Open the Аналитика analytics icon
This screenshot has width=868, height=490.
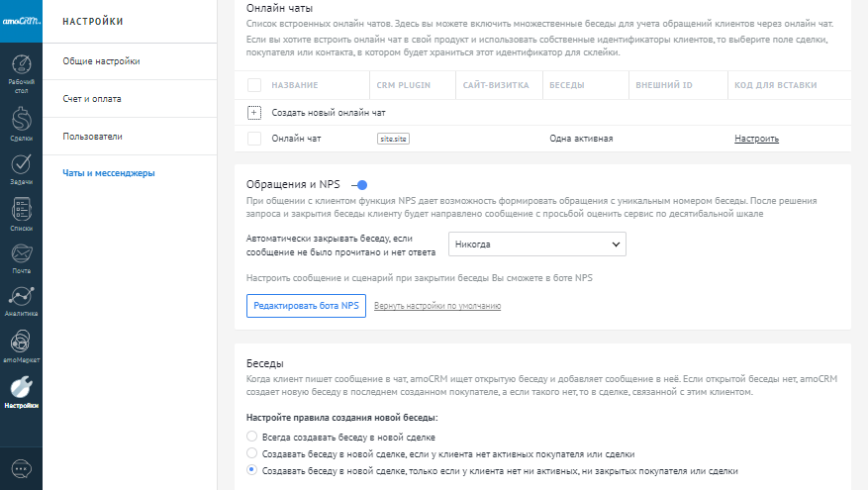click(x=21, y=299)
